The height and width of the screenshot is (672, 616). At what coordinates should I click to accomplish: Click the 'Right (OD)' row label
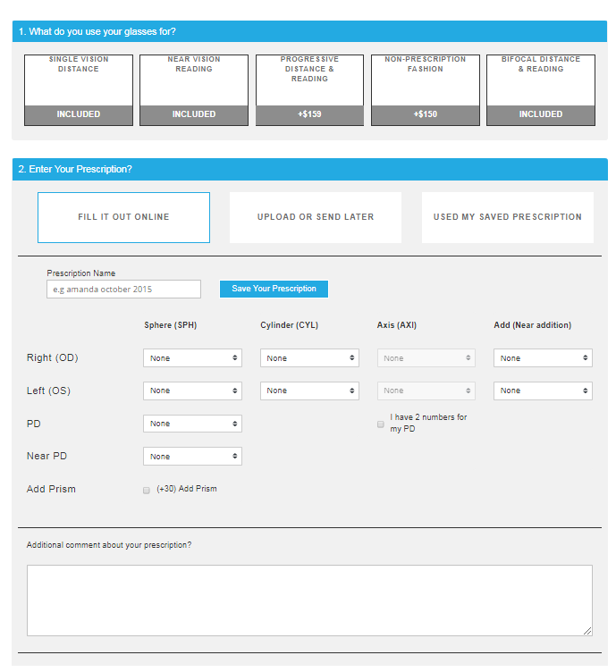coord(52,357)
